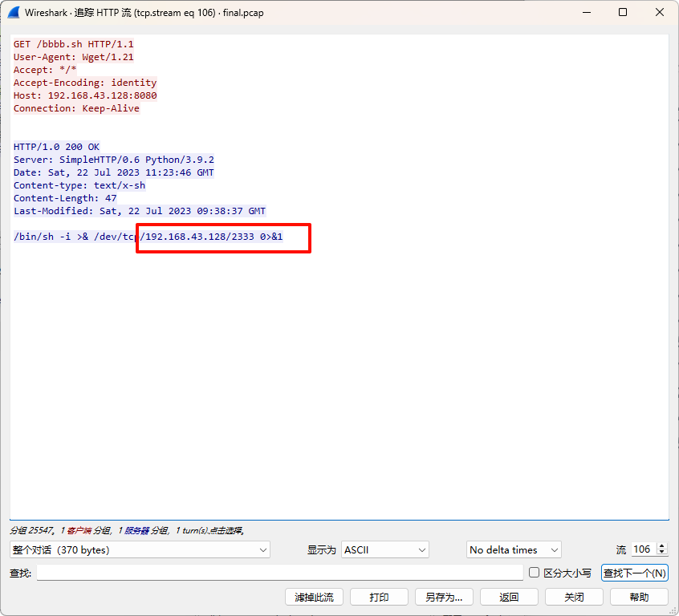Click the 打印 print button
Image resolution: width=679 pixels, height=616 pixels.
379,597
